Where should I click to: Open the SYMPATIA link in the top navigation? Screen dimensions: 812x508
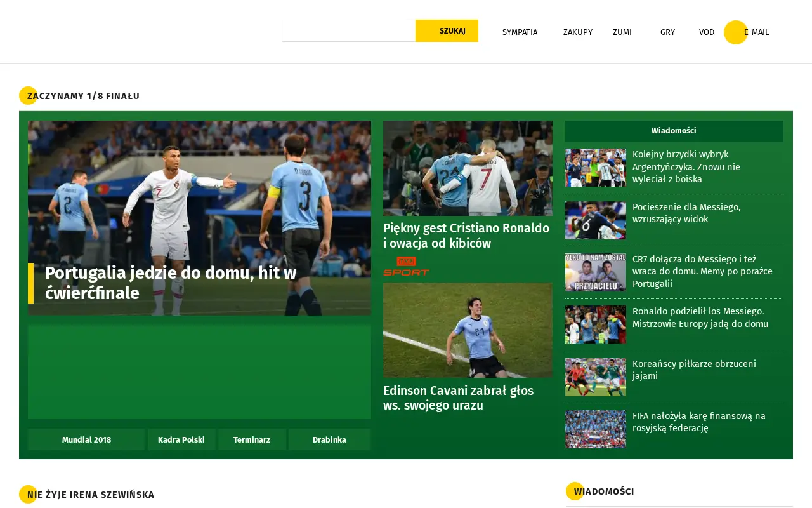[520, 32]
